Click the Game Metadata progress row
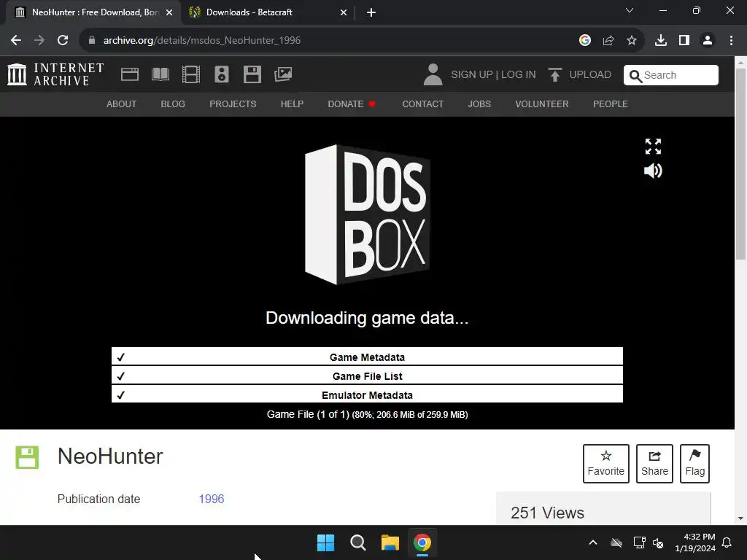The width and height of the screenshot is (747, 560). [367, 357]
